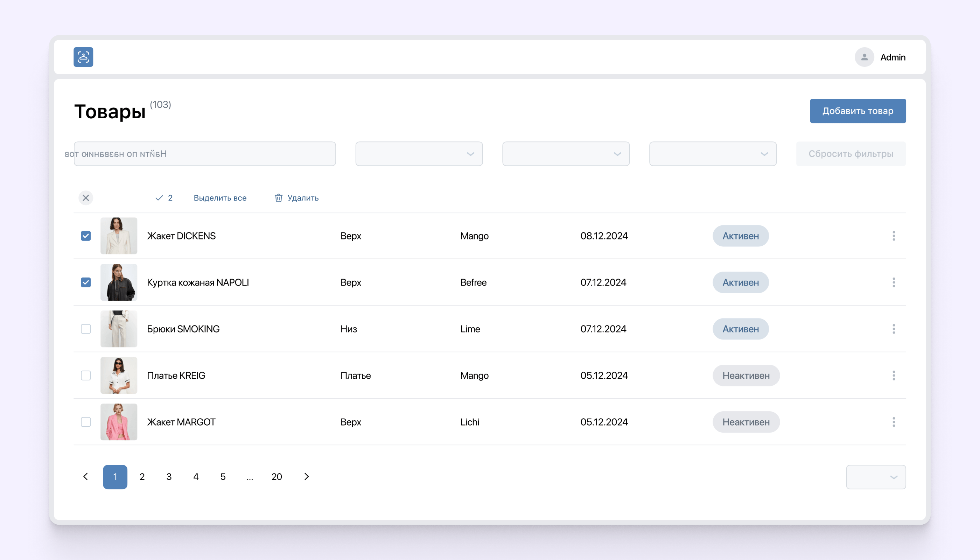Click the hanger logo icon
The height and width of the screenshot is (560, 980).
(83, 57)
